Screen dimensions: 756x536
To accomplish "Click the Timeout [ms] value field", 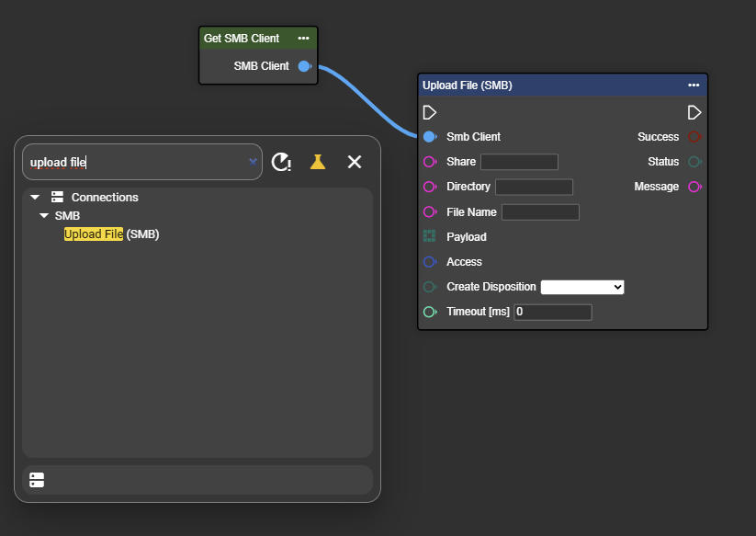I will [552, 312].
